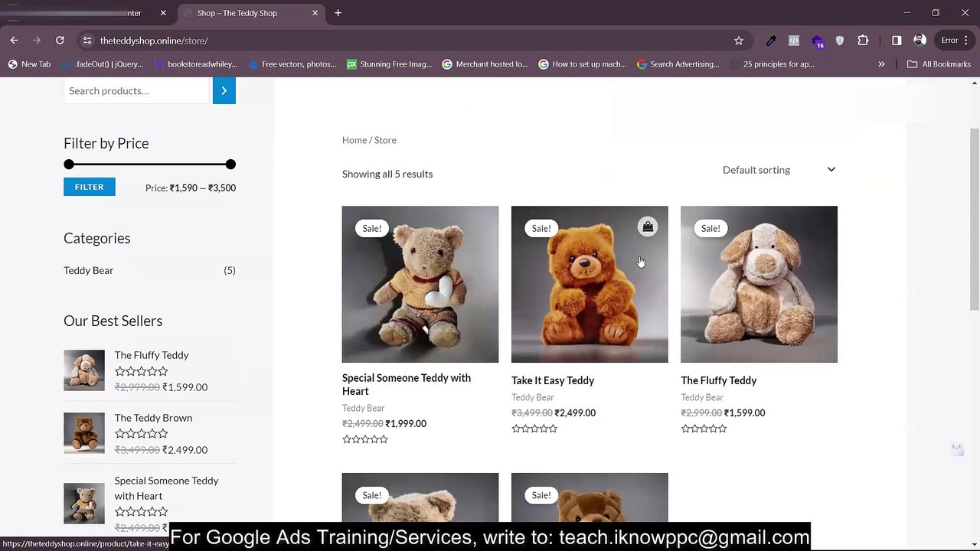Open the extension with badge 16
The image size is (980, 551).
pyautogui.click(x=818, y=41)
